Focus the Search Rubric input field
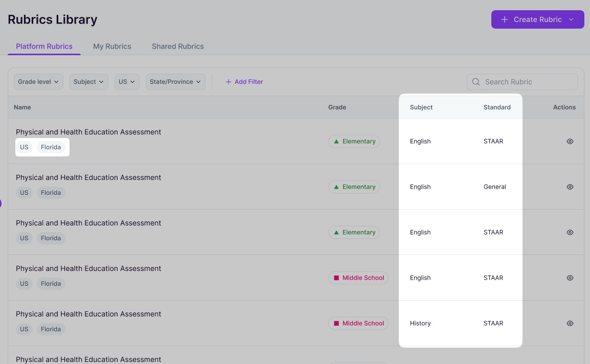 (x=523, y=82)
